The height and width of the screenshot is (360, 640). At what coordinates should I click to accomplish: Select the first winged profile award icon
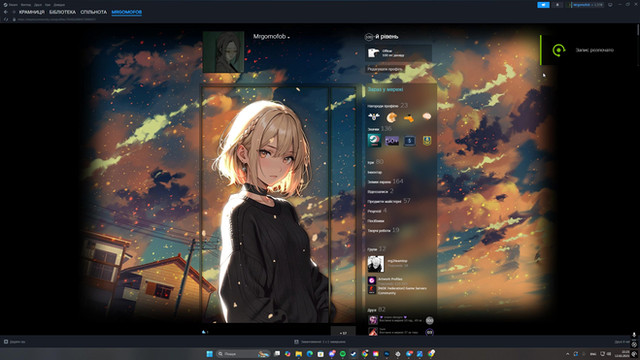coord(373,117)
